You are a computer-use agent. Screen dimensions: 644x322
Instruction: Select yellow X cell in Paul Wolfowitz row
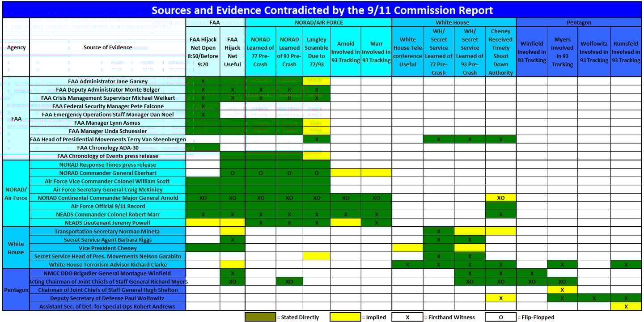coord(501,298)
